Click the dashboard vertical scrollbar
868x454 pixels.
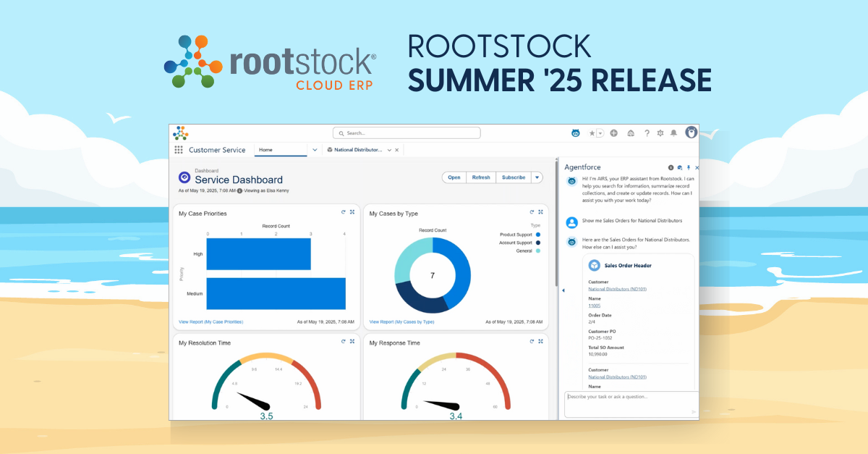click(x=556, y=223)
